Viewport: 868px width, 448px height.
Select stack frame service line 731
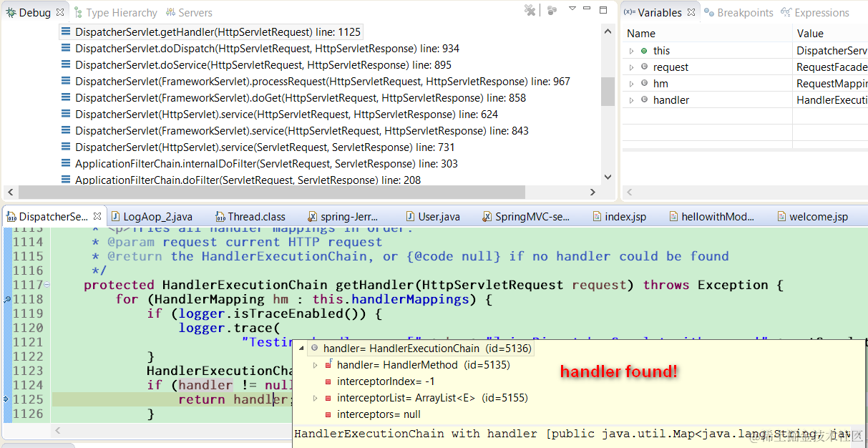pos(265,147)
